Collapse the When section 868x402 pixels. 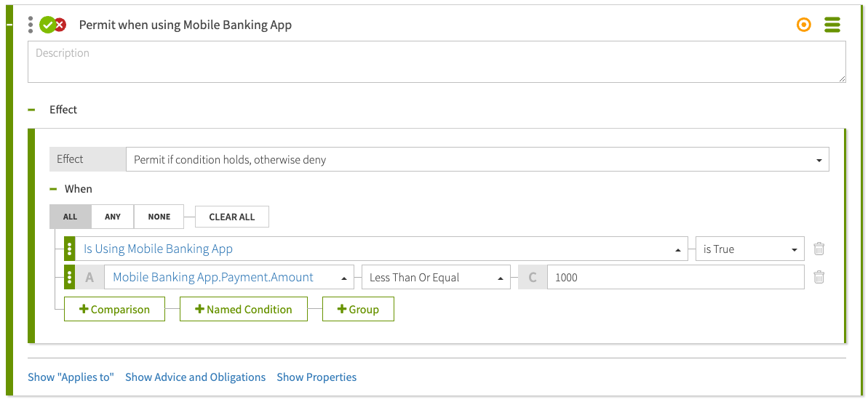click(53, 189)
